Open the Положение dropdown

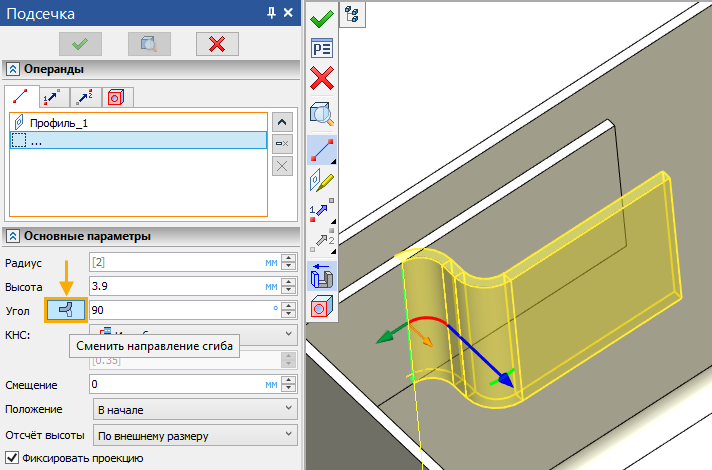coord(194,409)
